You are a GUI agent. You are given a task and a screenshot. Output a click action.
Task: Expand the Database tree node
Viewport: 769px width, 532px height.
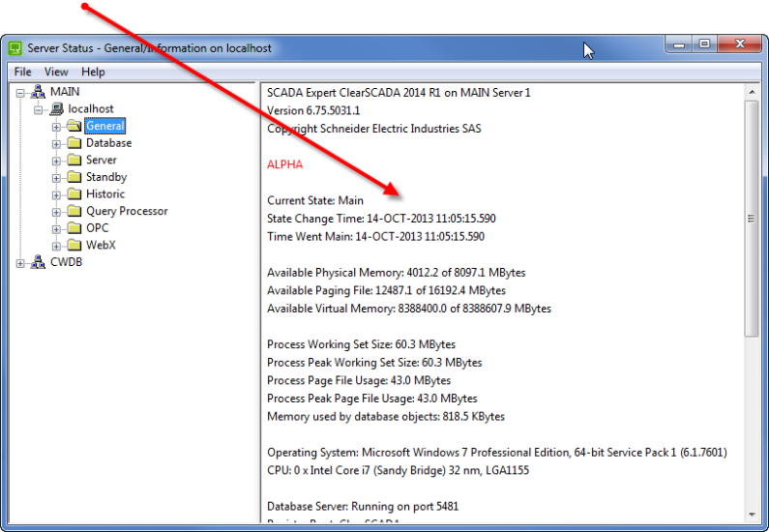pos(56,143)
